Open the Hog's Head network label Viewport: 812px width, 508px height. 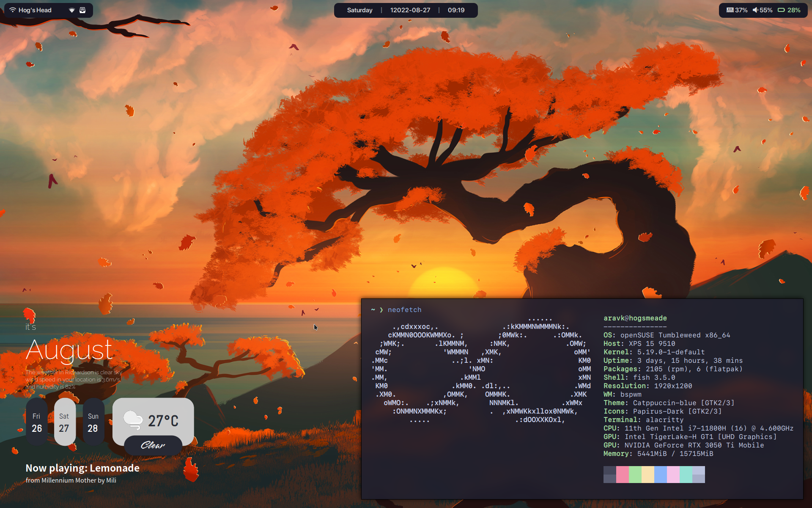(35, 10)
